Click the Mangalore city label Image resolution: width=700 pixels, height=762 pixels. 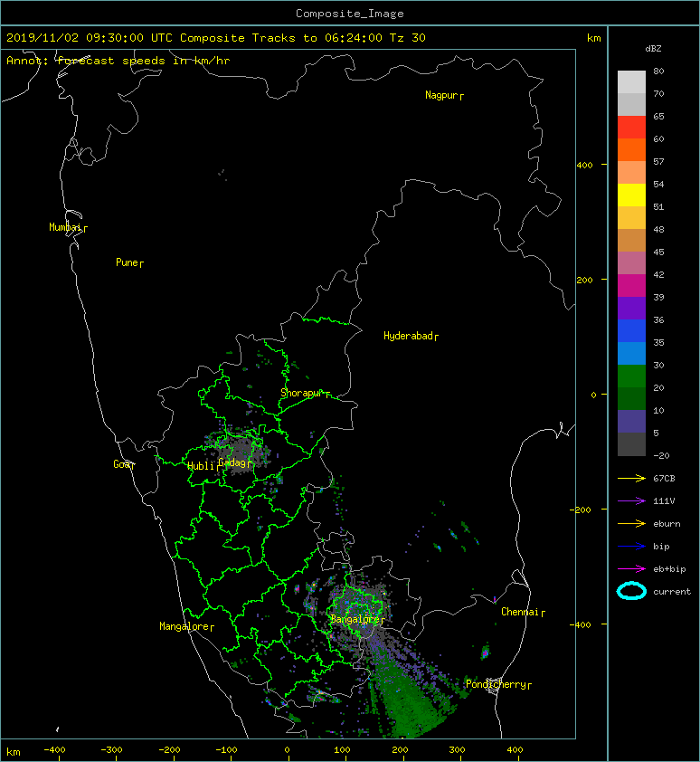tap(184, 626)
